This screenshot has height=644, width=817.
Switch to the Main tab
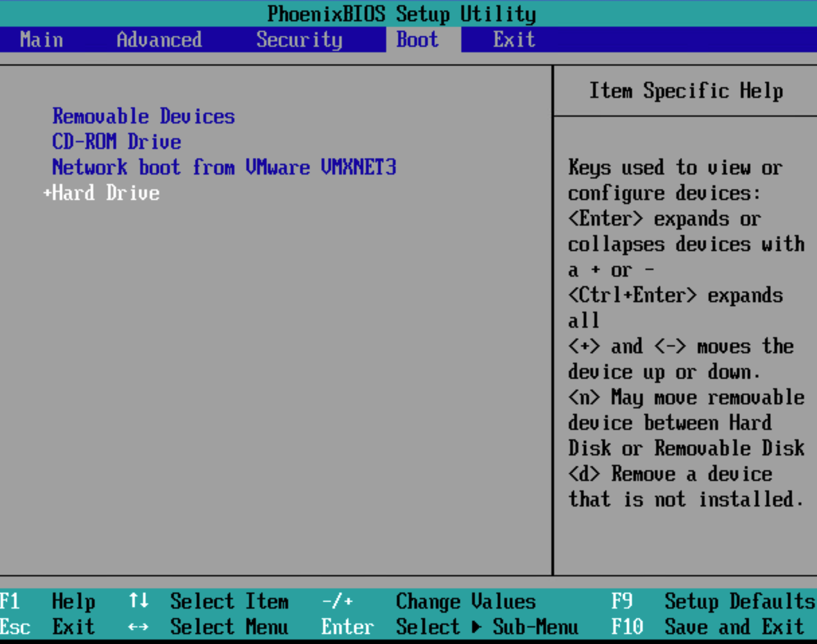point(41,39)
